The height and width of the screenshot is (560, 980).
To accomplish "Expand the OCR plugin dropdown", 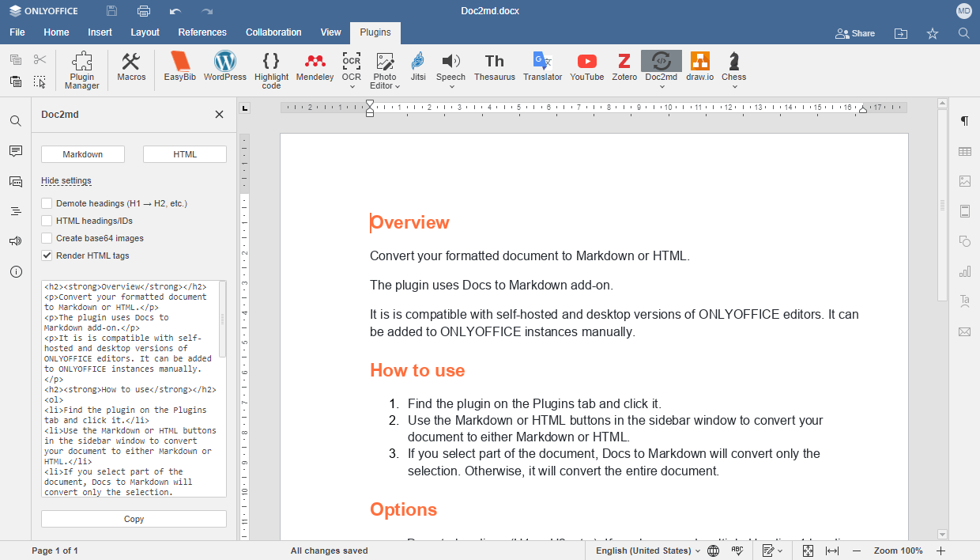I will 352,86.
